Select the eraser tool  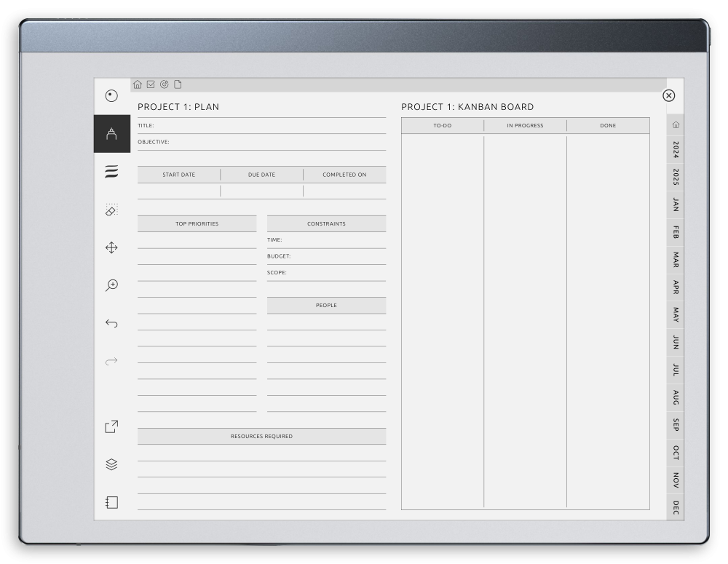pyautogui.click(x=111, y=210)
